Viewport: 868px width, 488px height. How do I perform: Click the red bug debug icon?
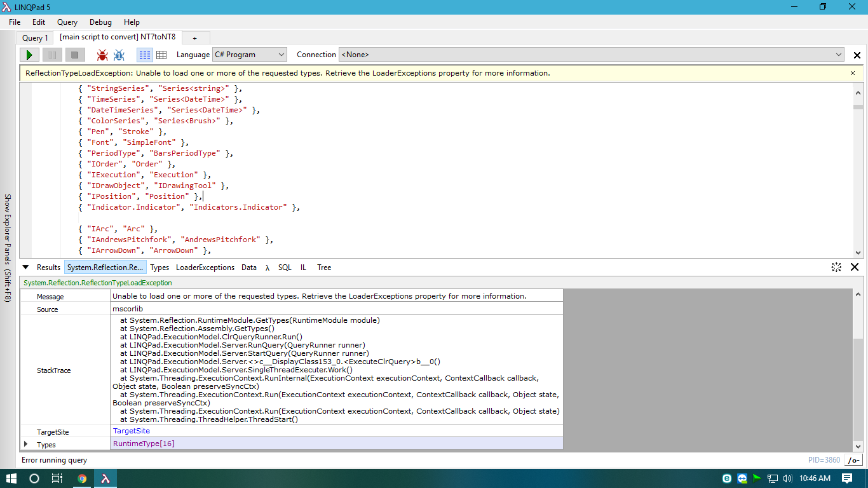click(x=102, y=55)
